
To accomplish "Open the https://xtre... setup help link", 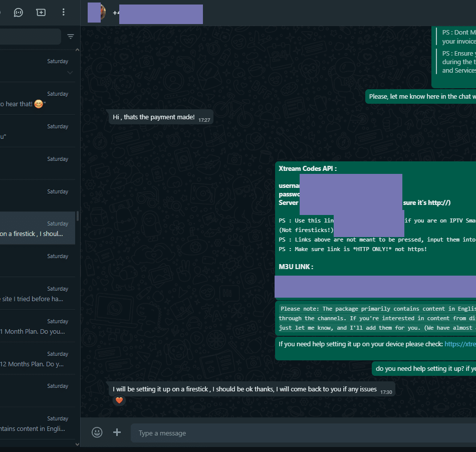I will click(x=459, y=344).
